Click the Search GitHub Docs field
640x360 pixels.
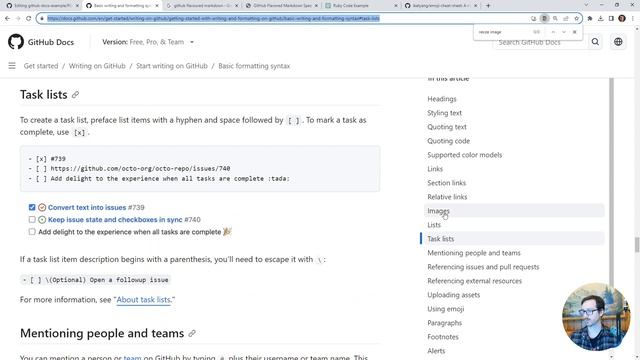point(540,42)
